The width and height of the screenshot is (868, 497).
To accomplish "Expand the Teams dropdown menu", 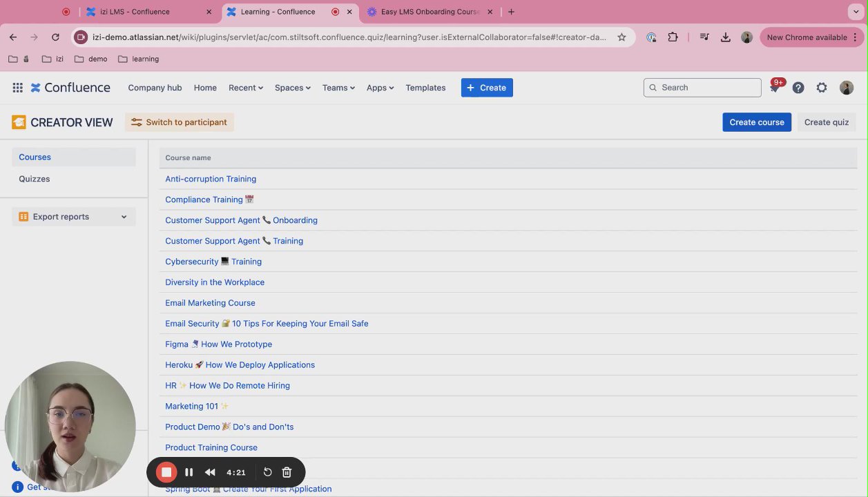I will pos(338,88).
